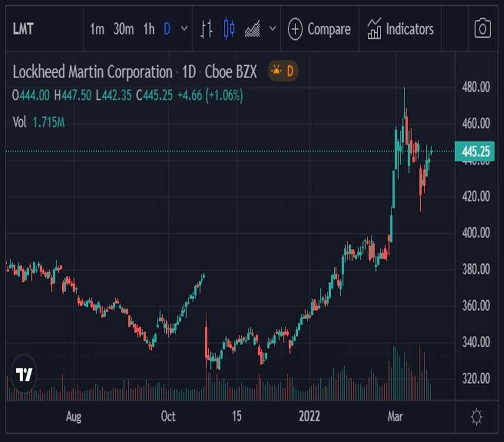The height and width of the screenshot is (442, 504).
Task: Select the 1h timeframe
Action: (149, 29)
